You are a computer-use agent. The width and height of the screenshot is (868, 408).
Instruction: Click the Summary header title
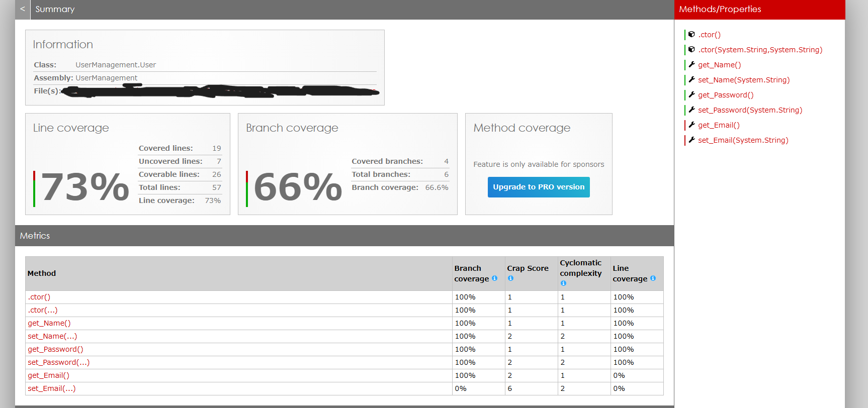coord(55,9)
